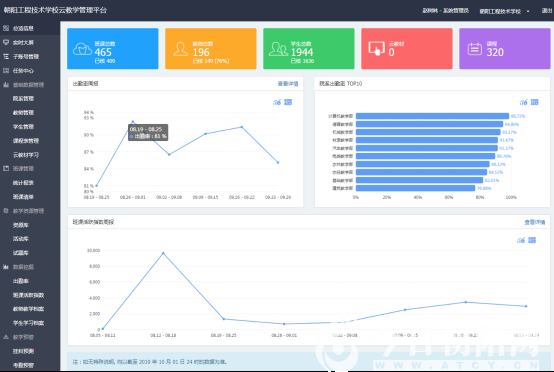Screen dimensions: 554x372
Task: Click the two-people icon on the 1944 card
Action: point(278,49)
